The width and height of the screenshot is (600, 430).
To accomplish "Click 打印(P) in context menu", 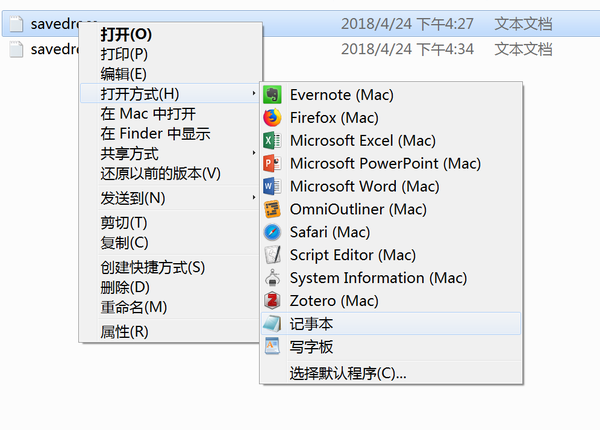I will (x=170, y=54).
